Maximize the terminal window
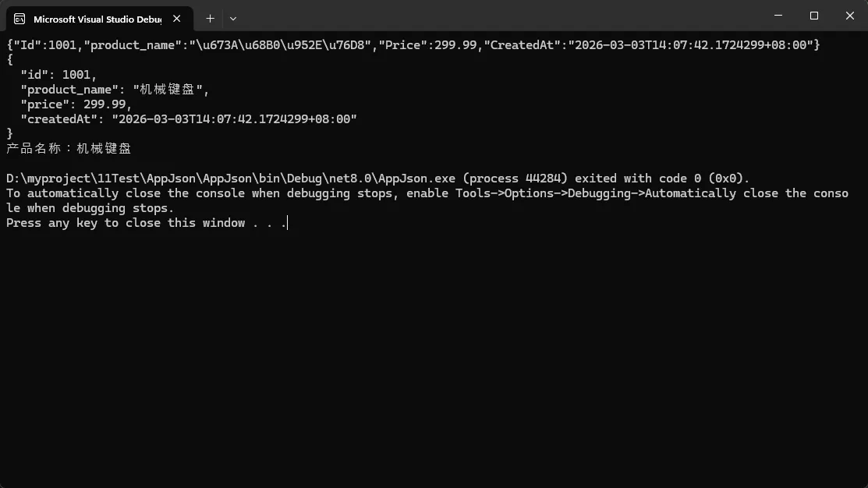 pyautogui.click(x=814, y=16)
